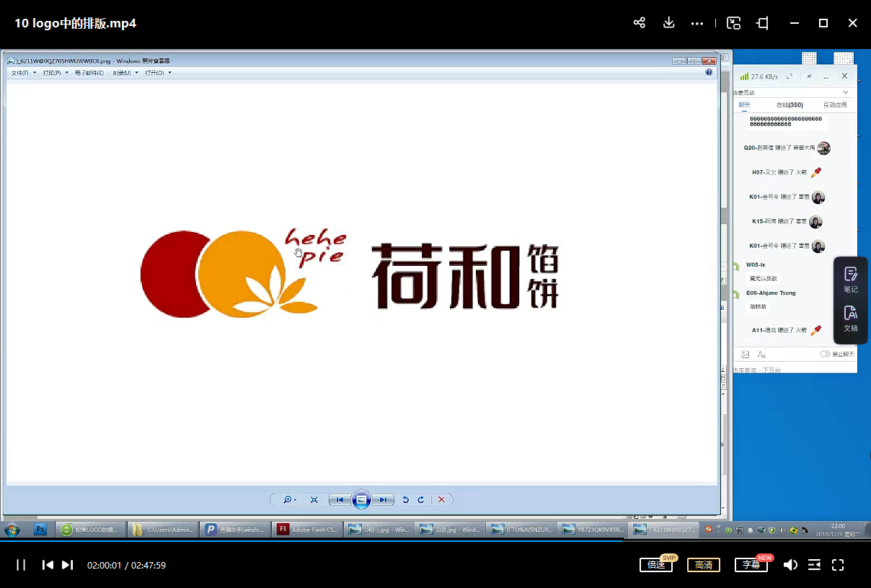Share the video with the share icon

(639, 23)
